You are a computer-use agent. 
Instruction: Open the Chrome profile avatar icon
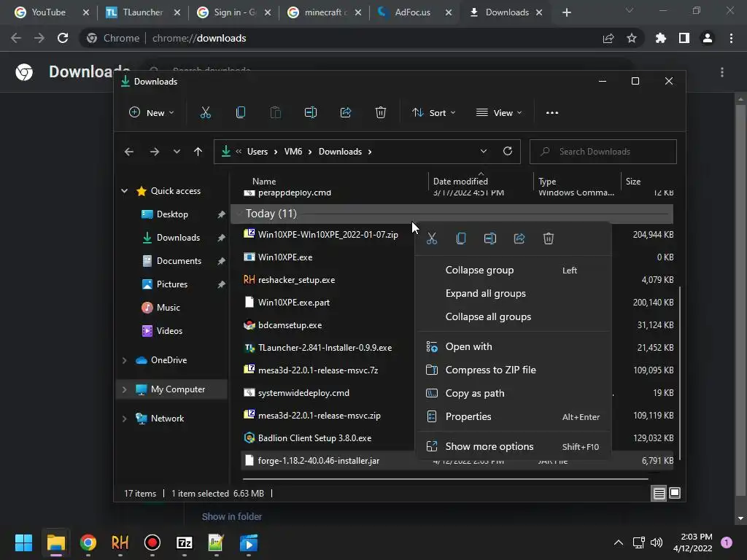(x=708, y=38)
